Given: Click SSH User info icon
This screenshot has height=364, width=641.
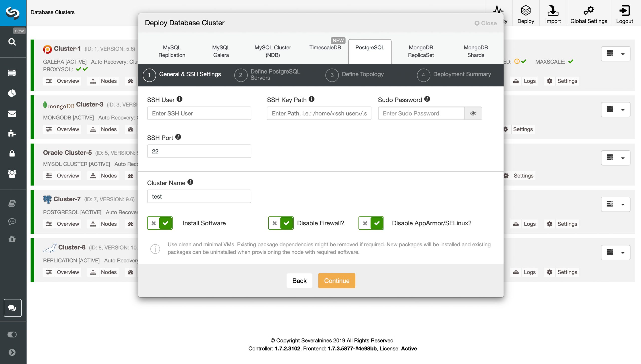Looking at the screenshot, I should coord(180,99).
